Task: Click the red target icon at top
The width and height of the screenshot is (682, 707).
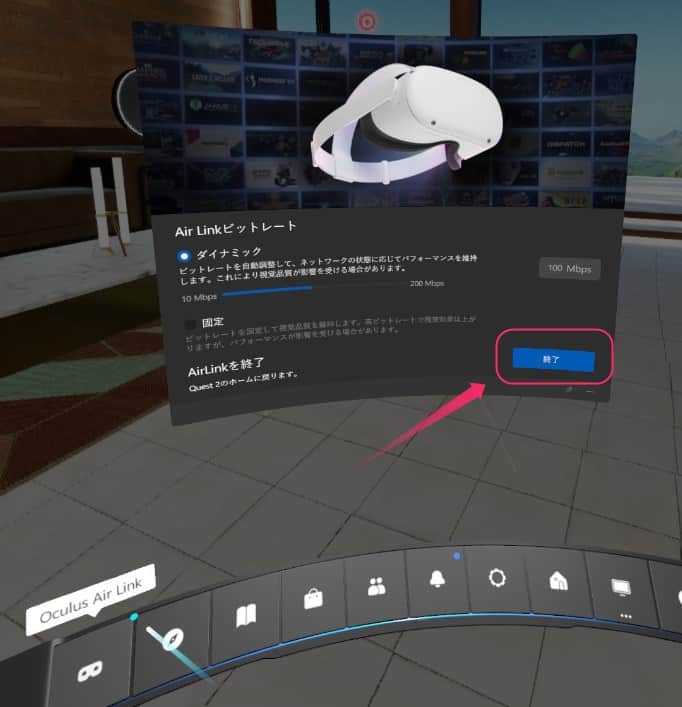Action: tap(367, 21)
